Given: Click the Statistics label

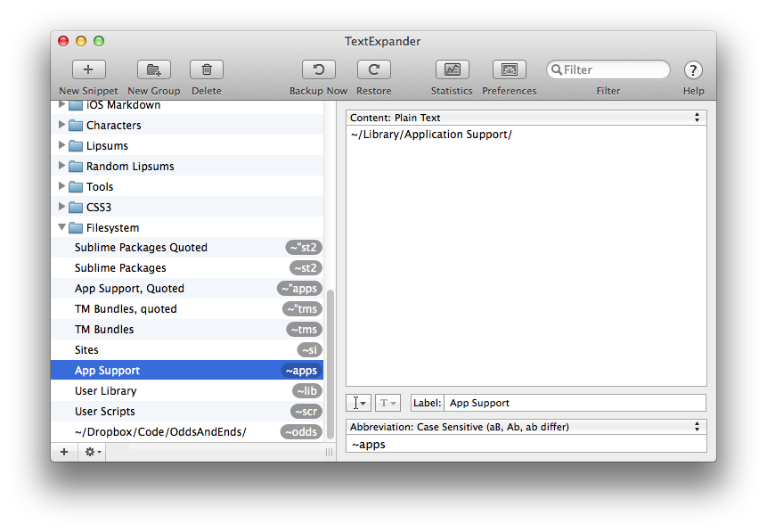Looking at the screenshot, I should click(452, 91).
